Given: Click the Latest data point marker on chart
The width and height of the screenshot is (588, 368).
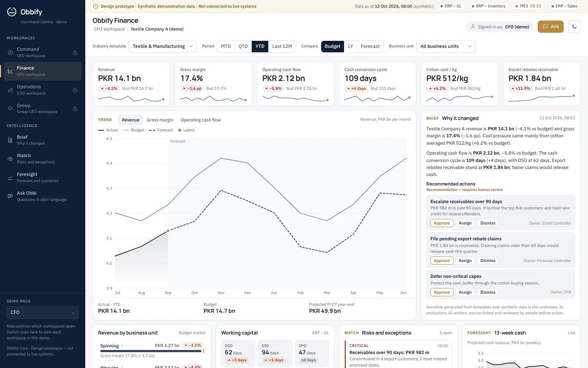Looking at the screenshot, I should (168, 231).
